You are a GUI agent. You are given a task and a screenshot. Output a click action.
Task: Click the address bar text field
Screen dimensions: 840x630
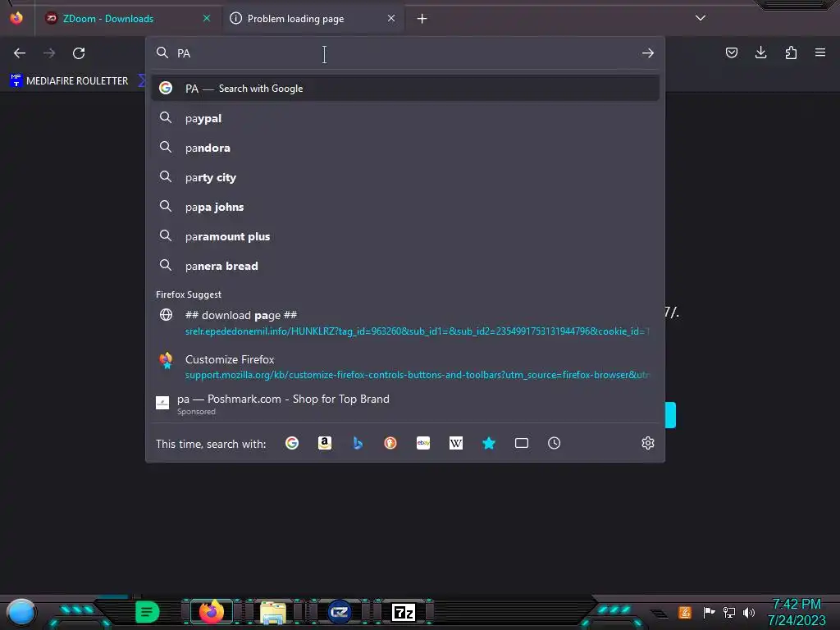point(405,53)
